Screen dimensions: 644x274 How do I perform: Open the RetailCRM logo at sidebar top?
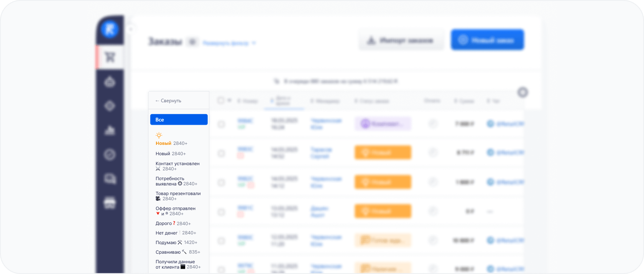110,29
